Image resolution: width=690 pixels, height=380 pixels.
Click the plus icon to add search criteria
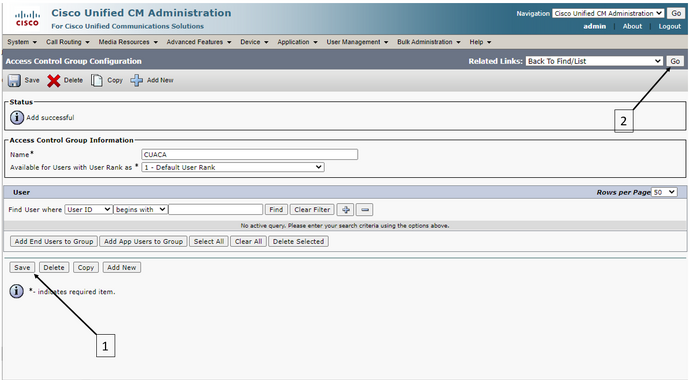pos(345,210)
